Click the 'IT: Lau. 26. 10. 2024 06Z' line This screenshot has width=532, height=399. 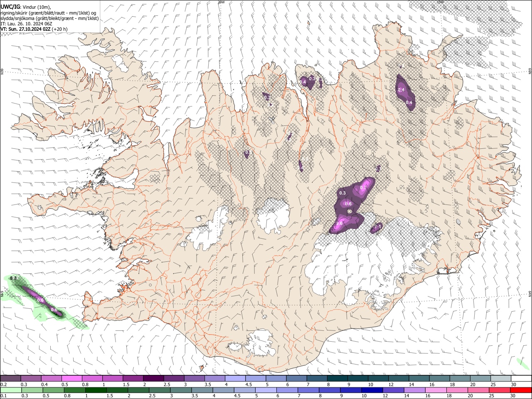click(26, 24)
